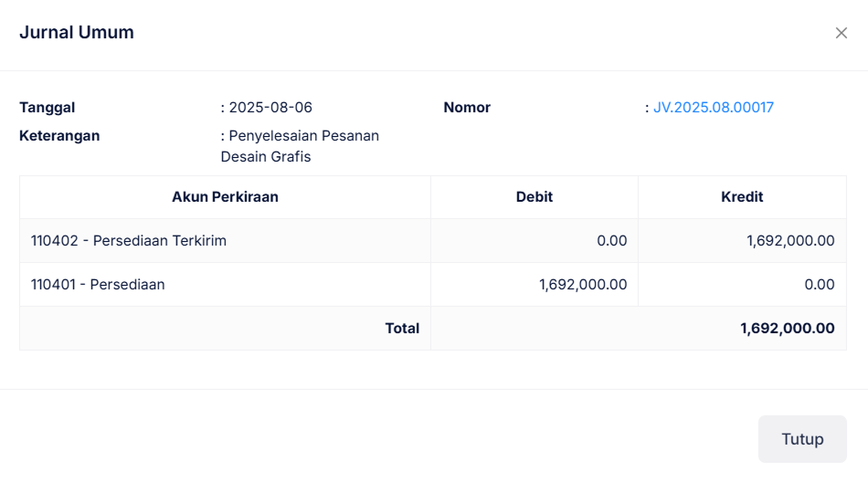Click the Total label in the table footer

click(x=402, y=329)
